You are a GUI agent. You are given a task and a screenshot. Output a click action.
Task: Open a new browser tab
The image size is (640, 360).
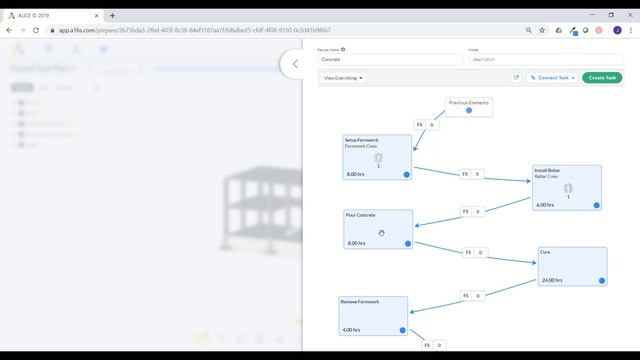(112, 16)
